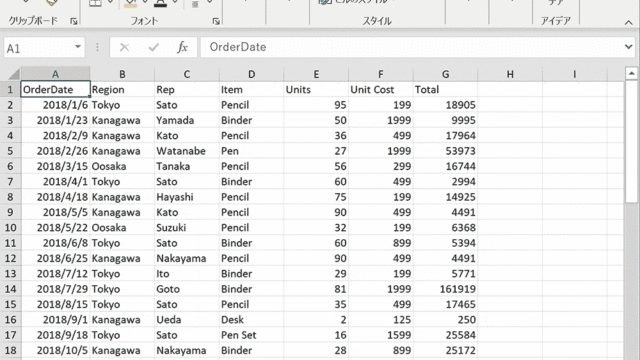Click the Total header cell

[445, 89]
